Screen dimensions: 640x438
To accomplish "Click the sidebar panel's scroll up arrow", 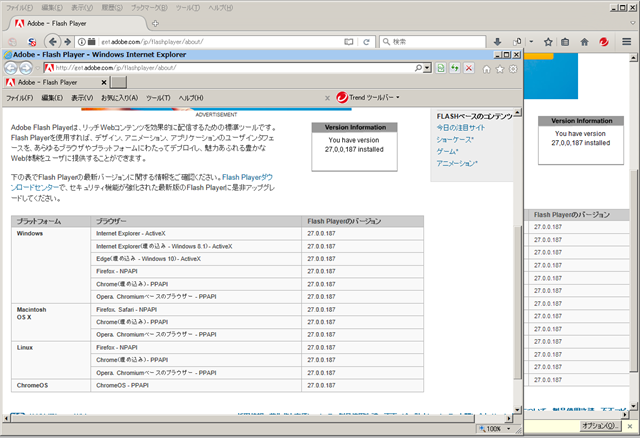I will (518, 112).
